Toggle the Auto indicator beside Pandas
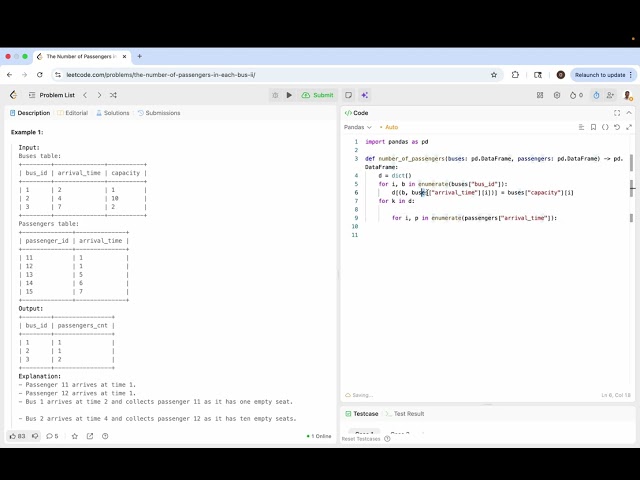This screenshot has height=480, width=640. click(389, 127)
